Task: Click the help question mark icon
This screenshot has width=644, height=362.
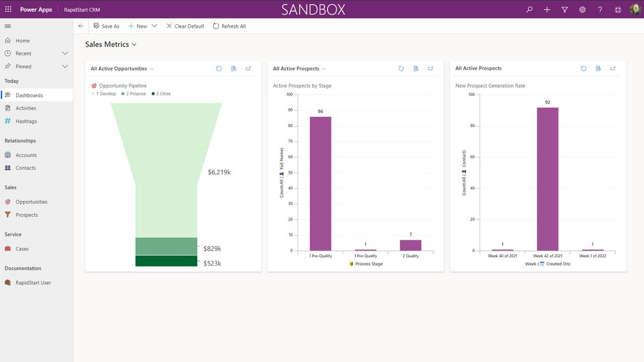Action: pos(600,10)
